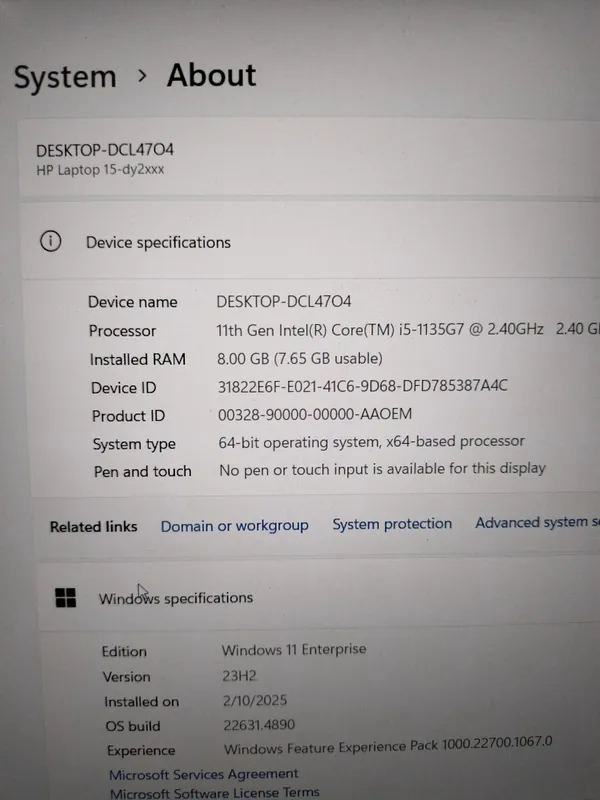The width and height of the screenshot is (600, 800).
Task: Open the System protection link
Action: point(392,523)
